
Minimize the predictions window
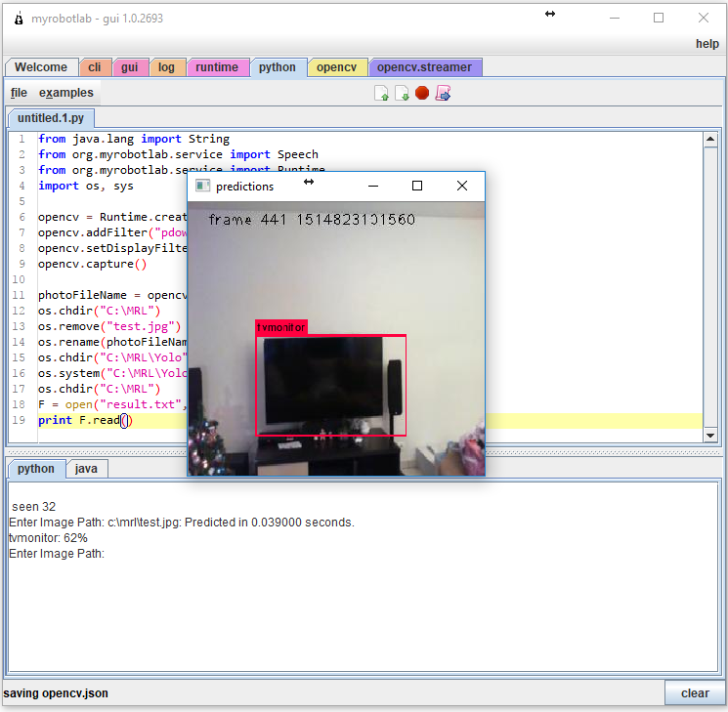pyautogui.click(x=373, y=186)
